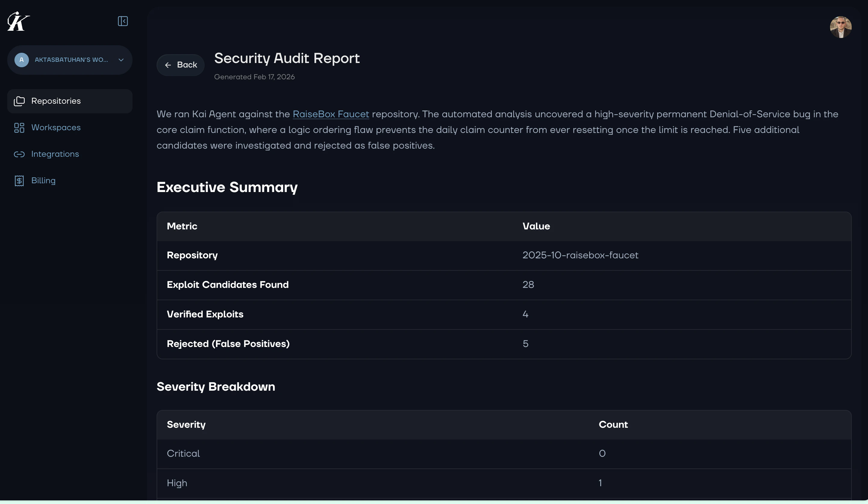Collapse the sidebar panel icon
Viewport: 868px width, 504px height.
pyautogui.click(x=123, y=21)
